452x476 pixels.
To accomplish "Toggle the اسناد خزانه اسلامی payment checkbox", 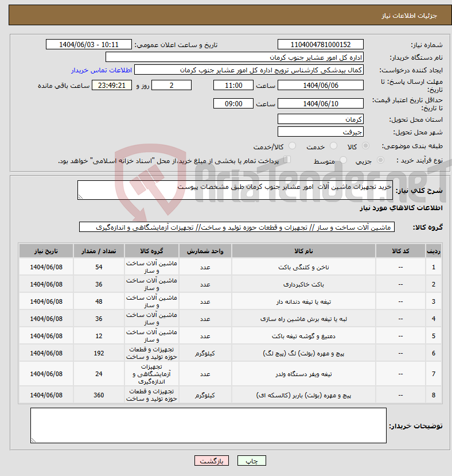I will pos(287,160).
